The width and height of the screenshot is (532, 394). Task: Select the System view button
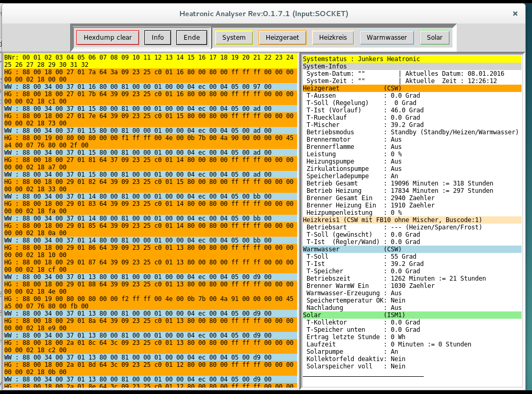point(234,38)
